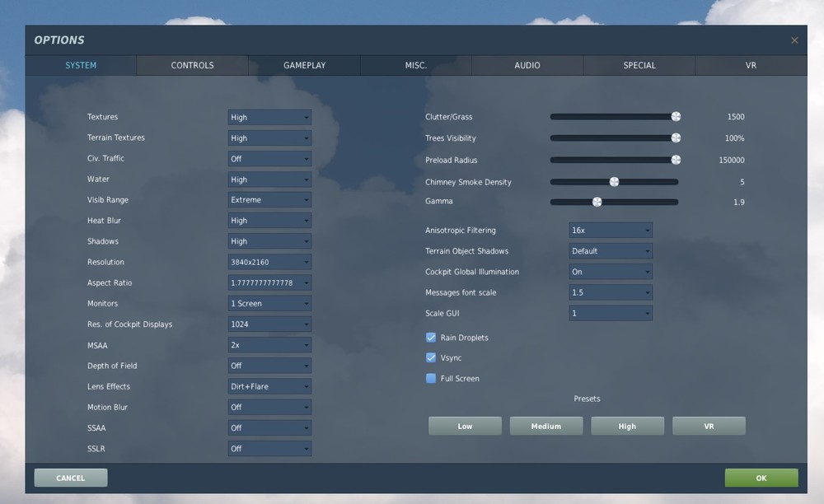Click the Gamma slider handle
The width and height of the screenshot is (824, 504).
[x=597, y=202]
